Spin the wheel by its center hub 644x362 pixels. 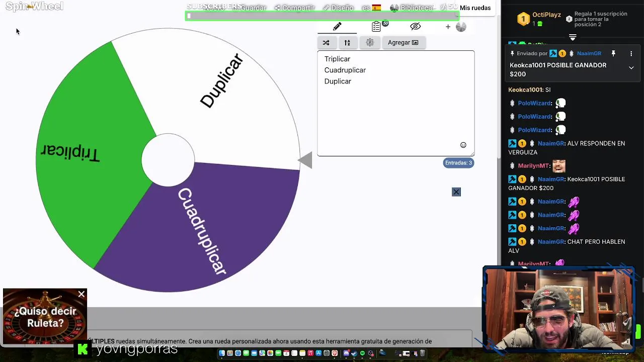click(x=168, y=160)
